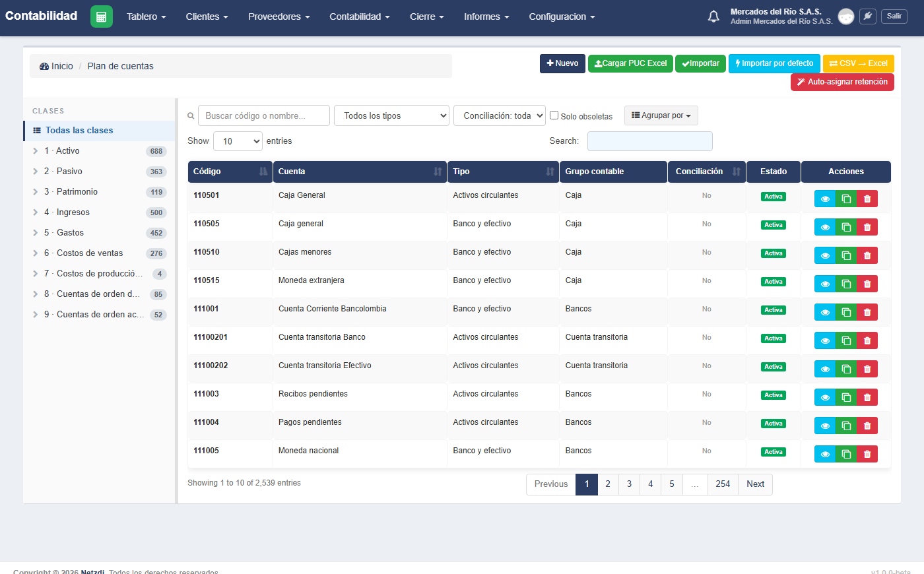
Task: Open the Clientes menu
Action: pos(207,16)
